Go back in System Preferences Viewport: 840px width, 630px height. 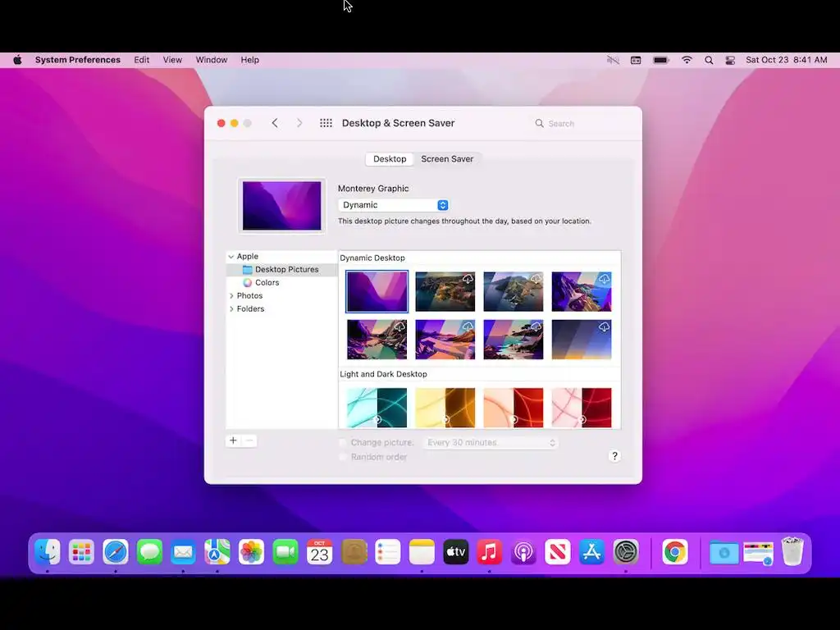tap(275, 123)
